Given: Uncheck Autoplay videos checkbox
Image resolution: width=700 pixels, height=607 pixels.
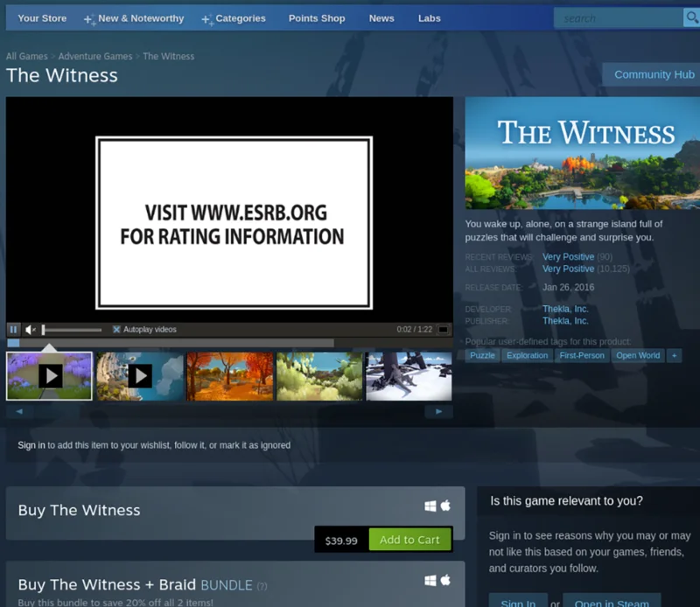Looking at the screenshot, I should coord(116,330).
